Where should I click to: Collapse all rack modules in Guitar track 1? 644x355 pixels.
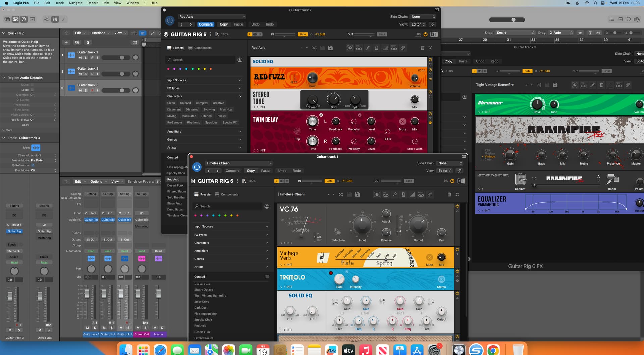coord(457,194)
